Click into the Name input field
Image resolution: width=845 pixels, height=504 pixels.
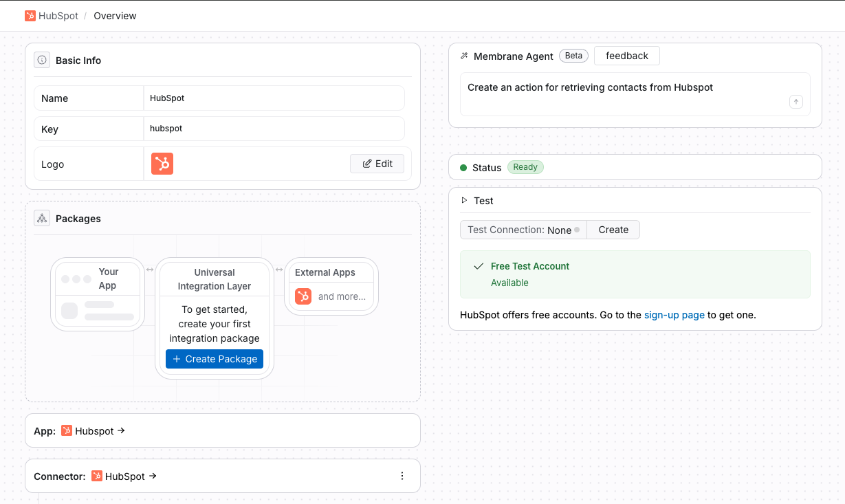274,98
